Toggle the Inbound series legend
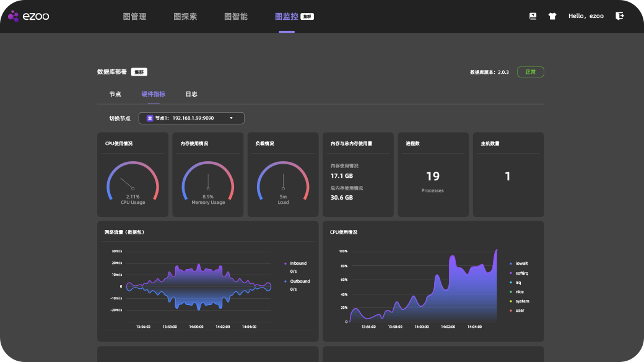The width and height of the screenshot is (644, 362). click(297, 263)
